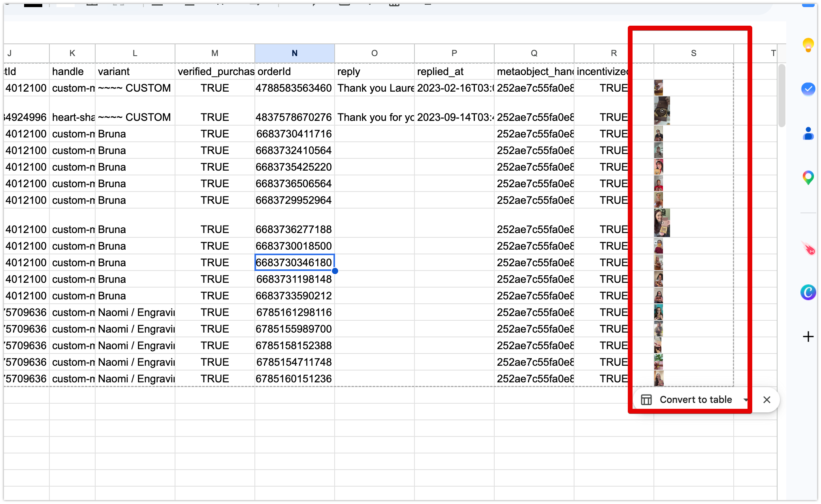Click the large thumbnail in the heart-sha row

(x=662, y=111)
